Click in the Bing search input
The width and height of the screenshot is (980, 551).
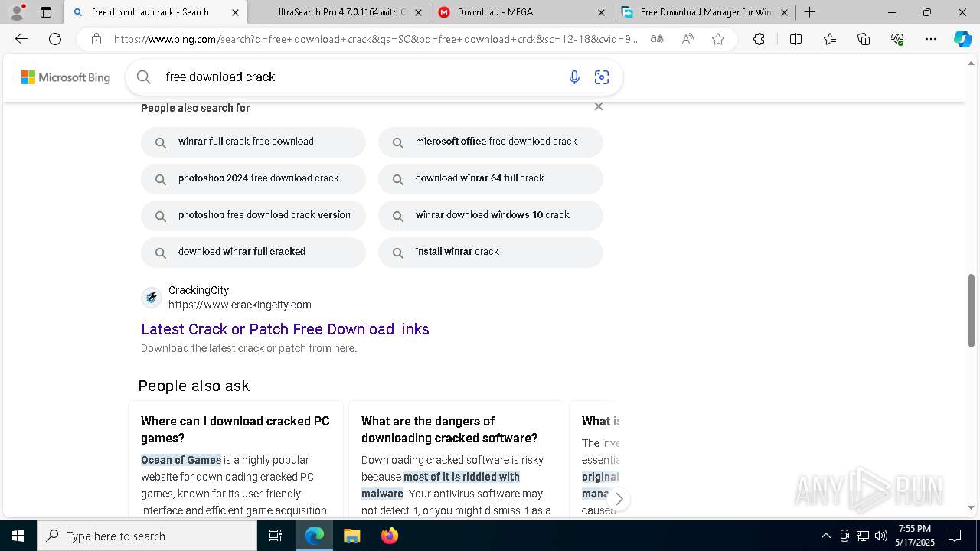360,77
